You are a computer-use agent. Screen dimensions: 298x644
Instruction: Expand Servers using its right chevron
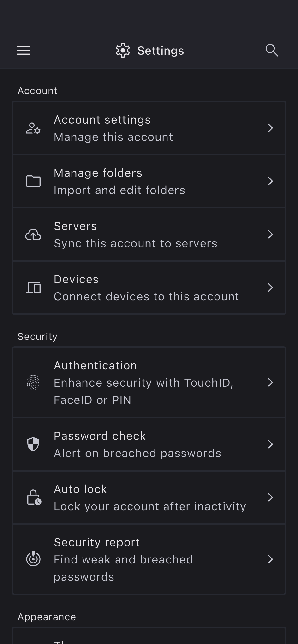click(x=270, y=234)
